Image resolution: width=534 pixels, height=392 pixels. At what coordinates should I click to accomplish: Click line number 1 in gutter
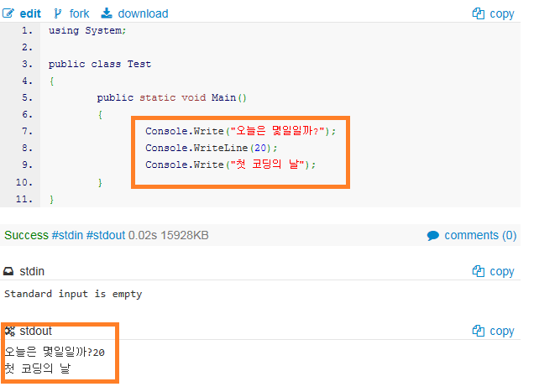point(27,30)
